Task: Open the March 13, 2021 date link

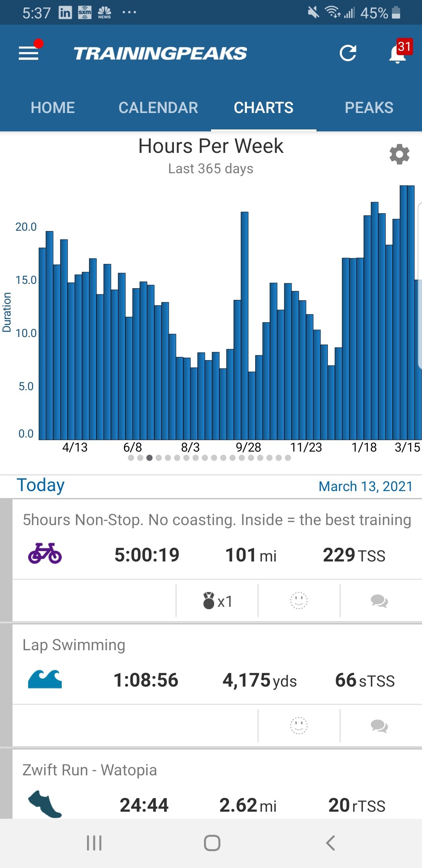Action: tap(366, 486)
